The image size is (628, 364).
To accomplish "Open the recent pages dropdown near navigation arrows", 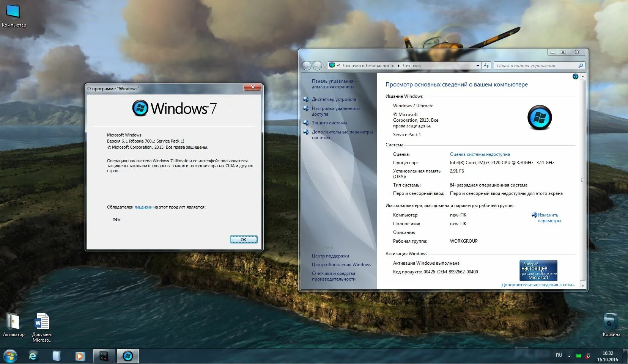I will 325,65.
